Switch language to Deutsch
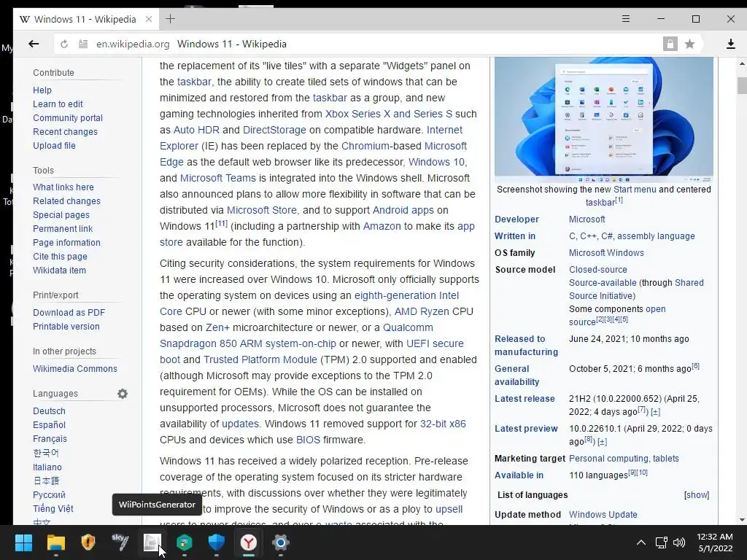This screenshot has width=747, height=560. (x=49, y=411)
